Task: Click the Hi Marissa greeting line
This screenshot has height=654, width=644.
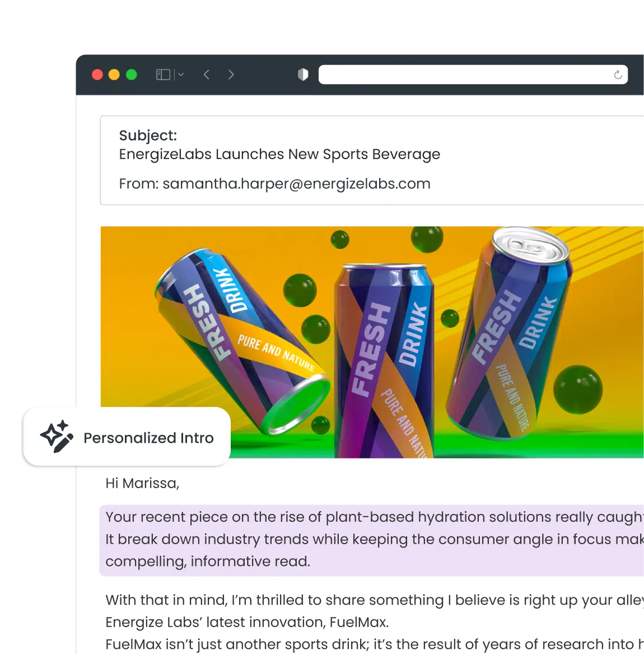Action: [142, 483]
